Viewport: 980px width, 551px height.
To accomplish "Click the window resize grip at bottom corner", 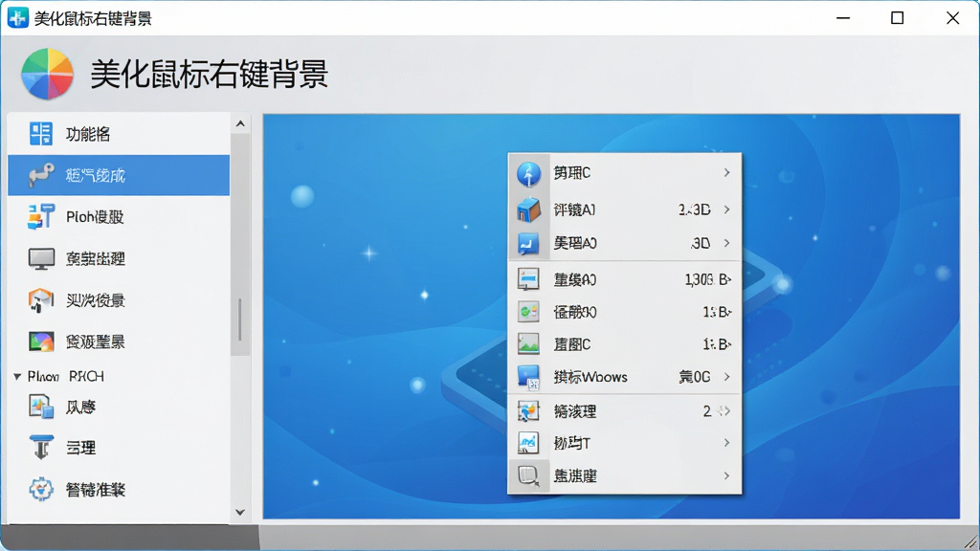I will [x=970, y=541].
